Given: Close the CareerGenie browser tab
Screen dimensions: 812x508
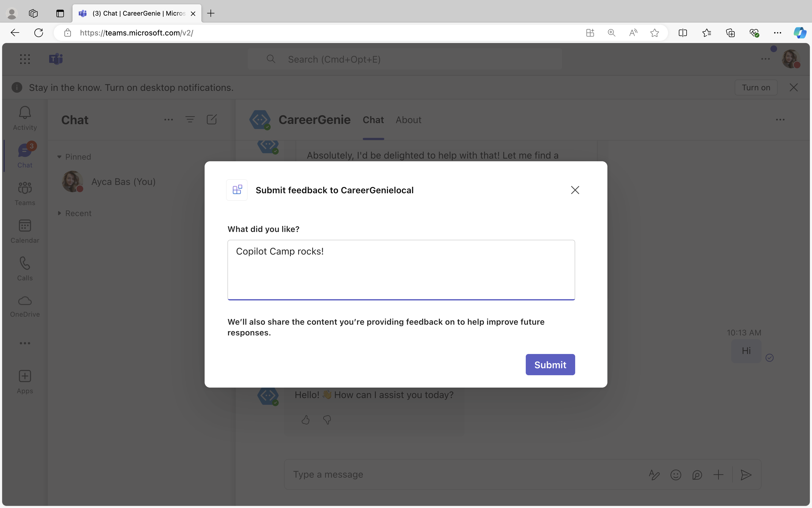Looking at the screenshot, I should 193,13.
